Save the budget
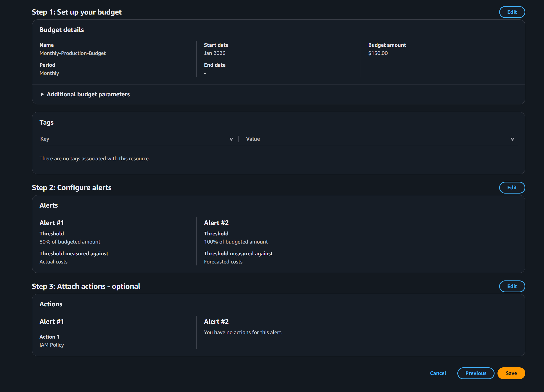 511,373
